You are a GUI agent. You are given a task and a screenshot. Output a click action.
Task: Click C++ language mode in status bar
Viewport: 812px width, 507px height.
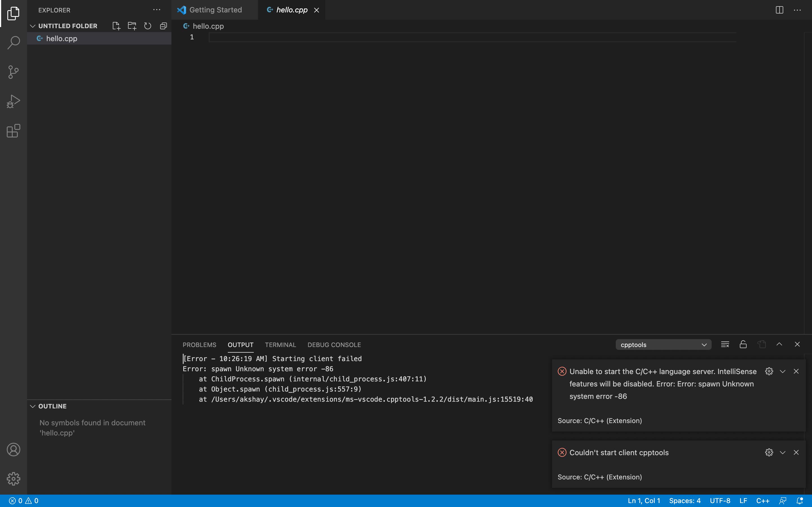762,501
